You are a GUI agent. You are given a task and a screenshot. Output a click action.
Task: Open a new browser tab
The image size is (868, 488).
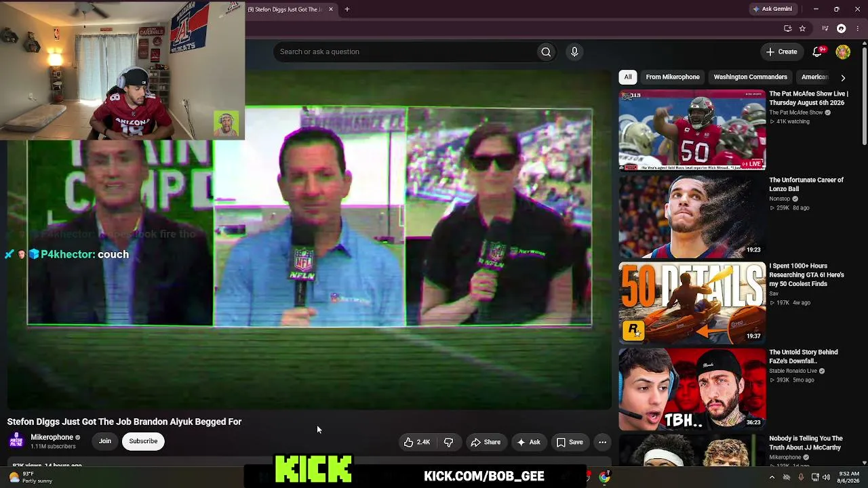click(347, 9)
